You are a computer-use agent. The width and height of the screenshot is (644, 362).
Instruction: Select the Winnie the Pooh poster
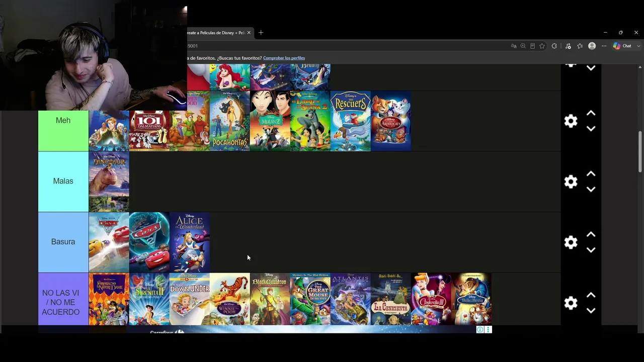point(230,299)
